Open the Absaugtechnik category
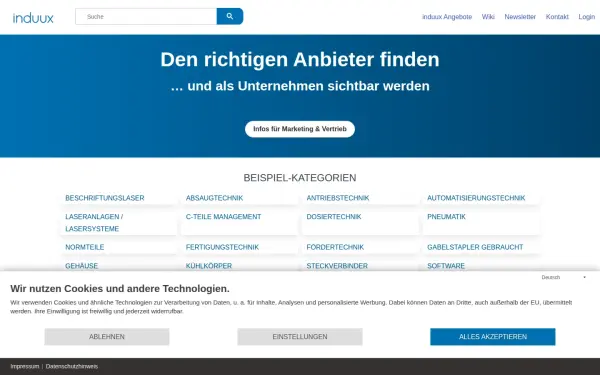 (214, 198)
